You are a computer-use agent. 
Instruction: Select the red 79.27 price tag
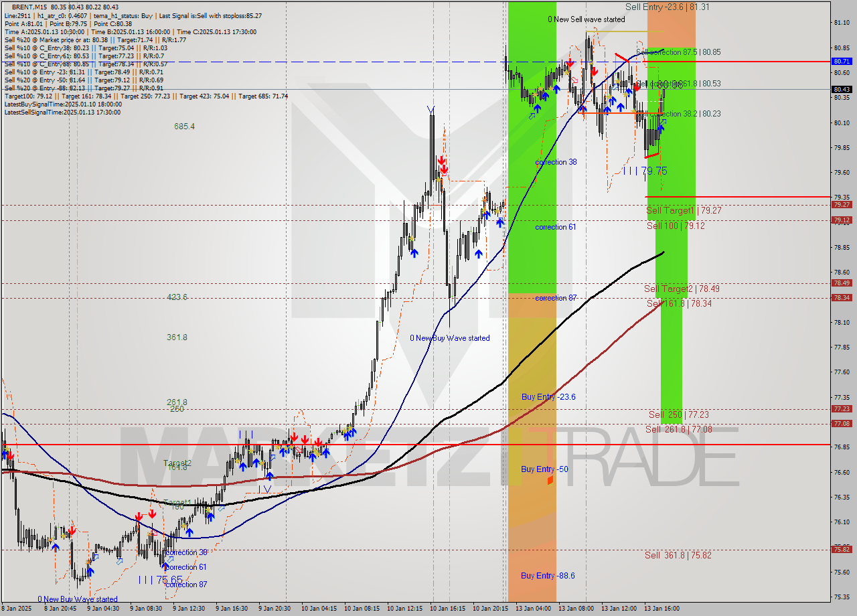point(842,204)
